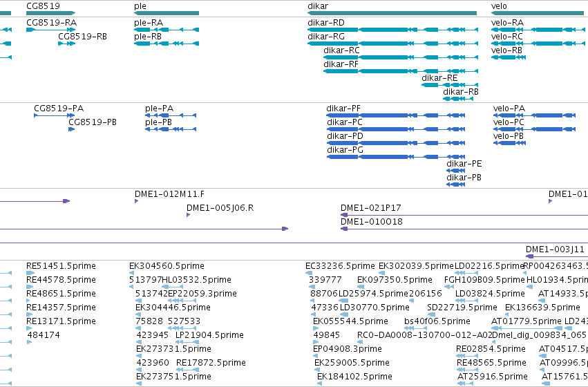Open EST LP21904.5prime
The image size is (588, 387).
click(187, 342)
